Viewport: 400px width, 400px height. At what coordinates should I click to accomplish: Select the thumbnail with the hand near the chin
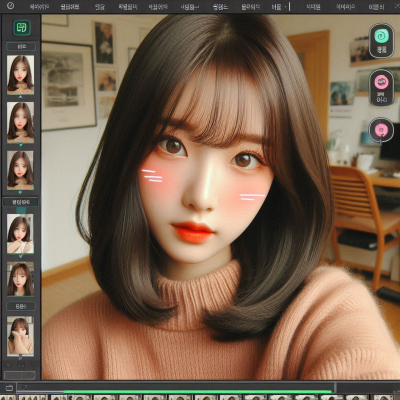coord(20,234)
